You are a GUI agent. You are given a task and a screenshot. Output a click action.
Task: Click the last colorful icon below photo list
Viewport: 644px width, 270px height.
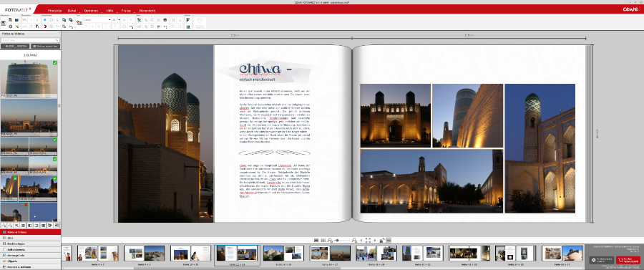coord(57,225)
